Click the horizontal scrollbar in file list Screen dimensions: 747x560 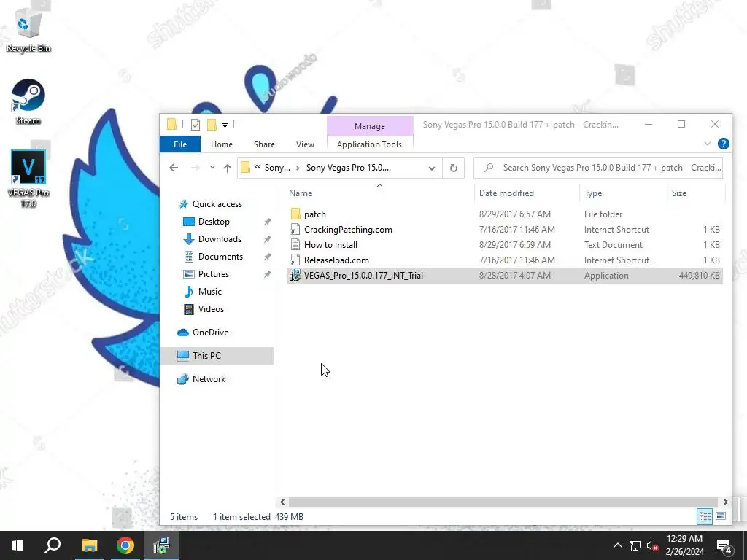[x=503, y=502]
